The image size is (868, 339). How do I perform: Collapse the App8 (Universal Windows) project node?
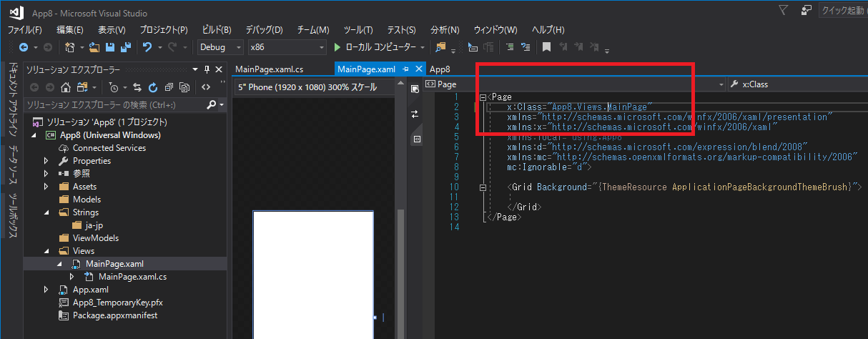34,135
